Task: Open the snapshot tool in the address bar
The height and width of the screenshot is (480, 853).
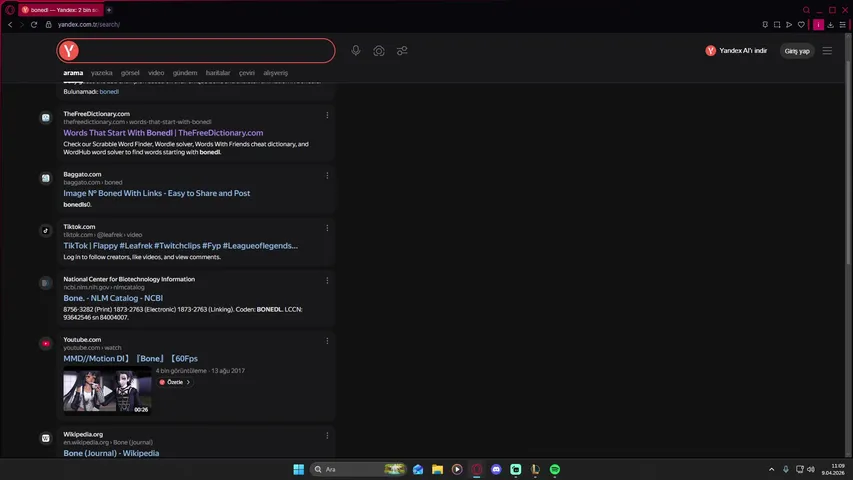Action: click(x=777, y=24)
